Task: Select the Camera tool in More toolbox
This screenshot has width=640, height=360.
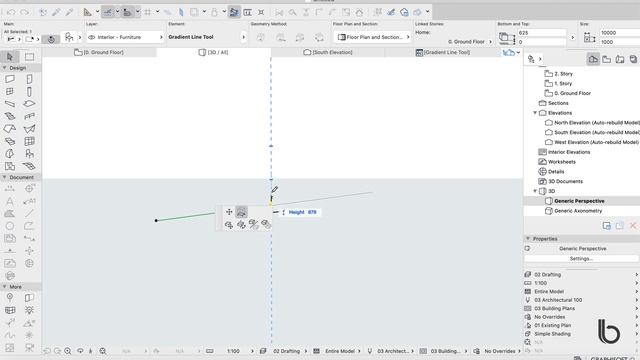Action: click(29, 347)
